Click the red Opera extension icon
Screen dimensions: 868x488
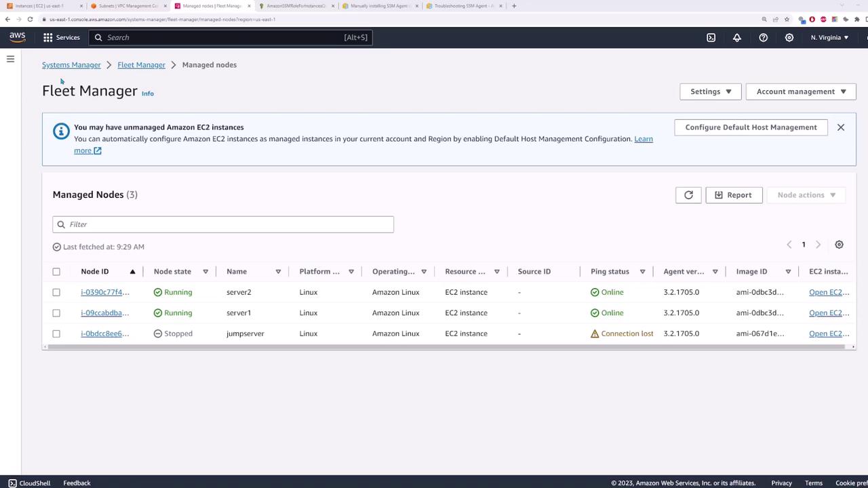coord(812,19)
